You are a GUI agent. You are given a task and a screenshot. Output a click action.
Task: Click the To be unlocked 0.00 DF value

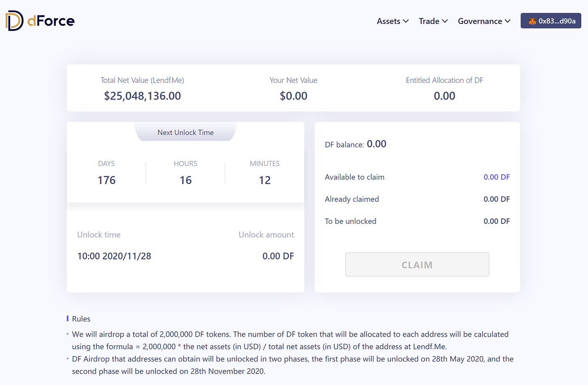click(496, 221)
